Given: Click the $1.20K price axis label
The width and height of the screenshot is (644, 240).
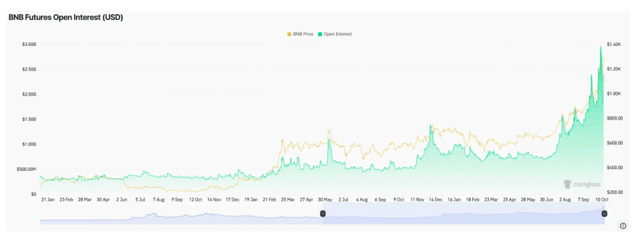Looking at the screenshot, I should click(614, 69).
